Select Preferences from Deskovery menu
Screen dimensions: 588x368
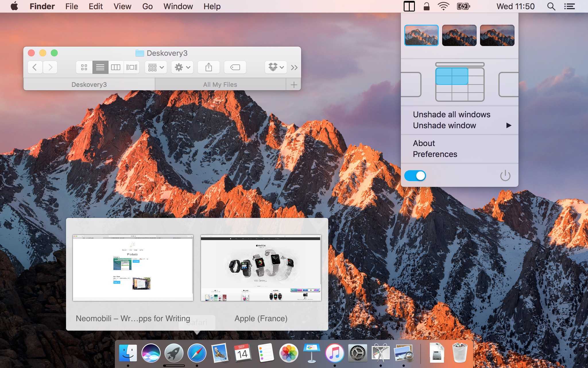tap(435, 154)
